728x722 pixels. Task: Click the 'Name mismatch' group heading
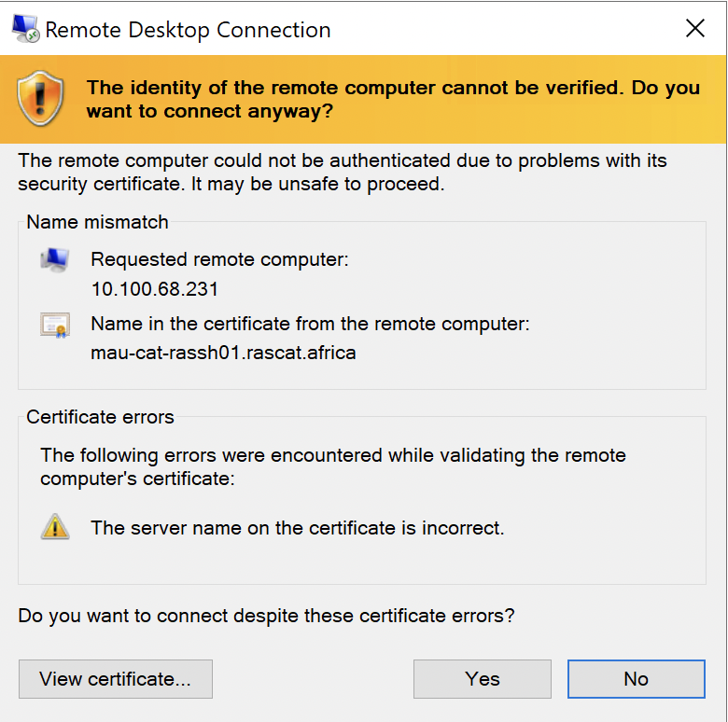pos(97,222)
